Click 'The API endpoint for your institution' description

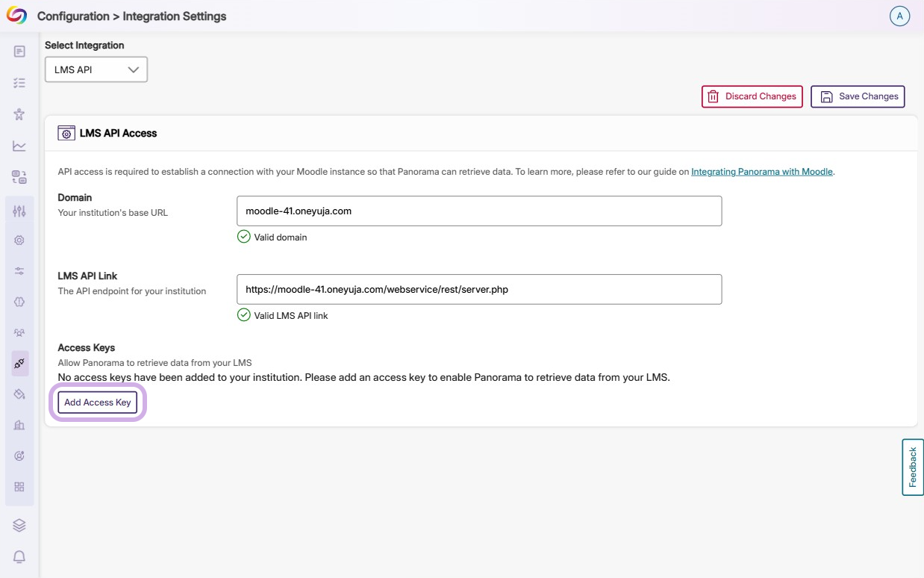click(x=132, y=291)
